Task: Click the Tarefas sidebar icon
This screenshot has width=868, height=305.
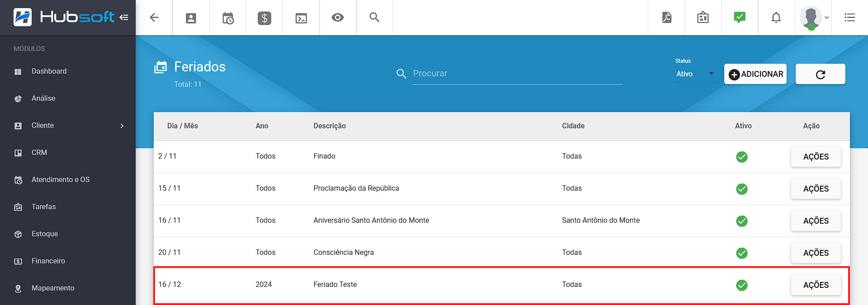Action: 18,207
